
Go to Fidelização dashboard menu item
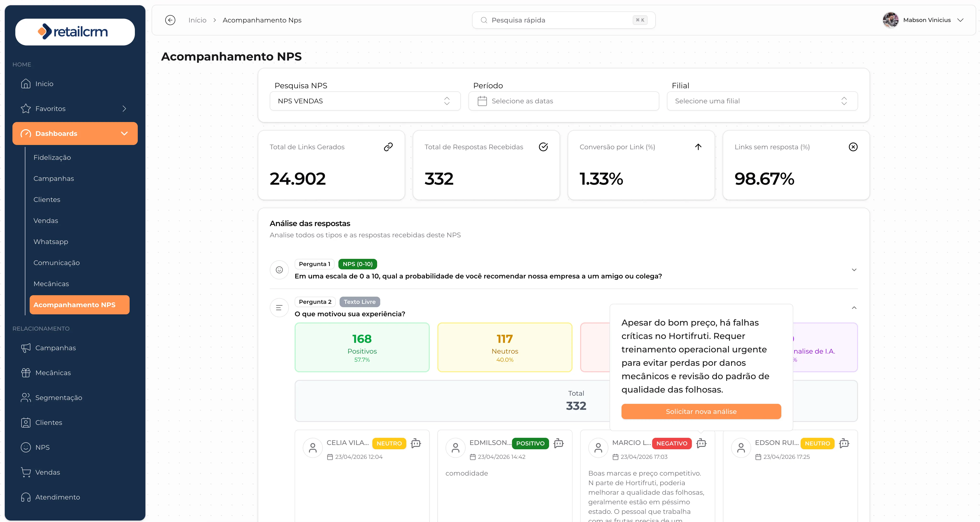(x=52, y=157)
